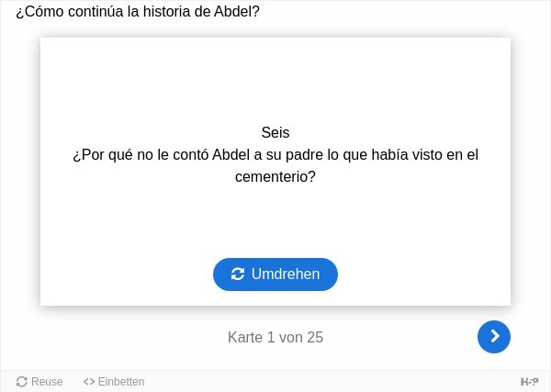Open the Reuse link in the footer

(x=39, y=382)
